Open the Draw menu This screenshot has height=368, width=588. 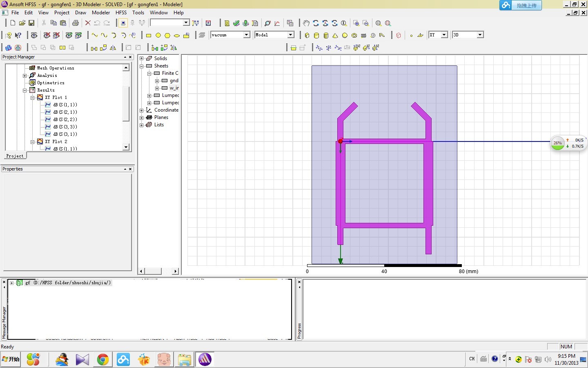pos(81,13)
